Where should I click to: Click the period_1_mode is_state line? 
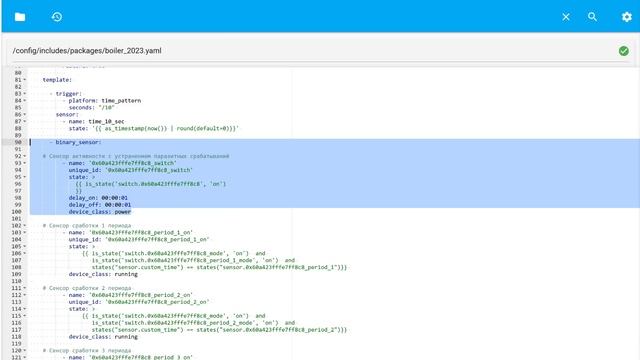click(x=193, y=260)
